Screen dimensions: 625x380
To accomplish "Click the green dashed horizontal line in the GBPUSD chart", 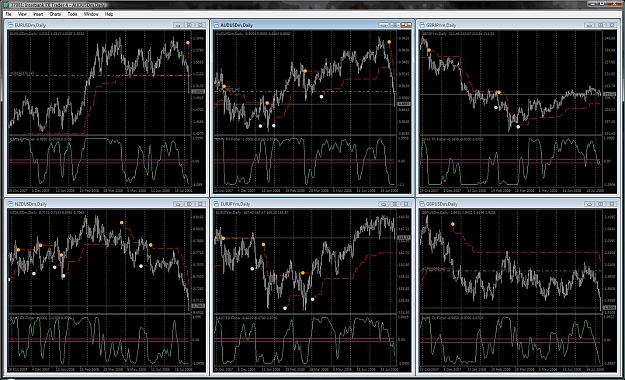I will (512, 271).
